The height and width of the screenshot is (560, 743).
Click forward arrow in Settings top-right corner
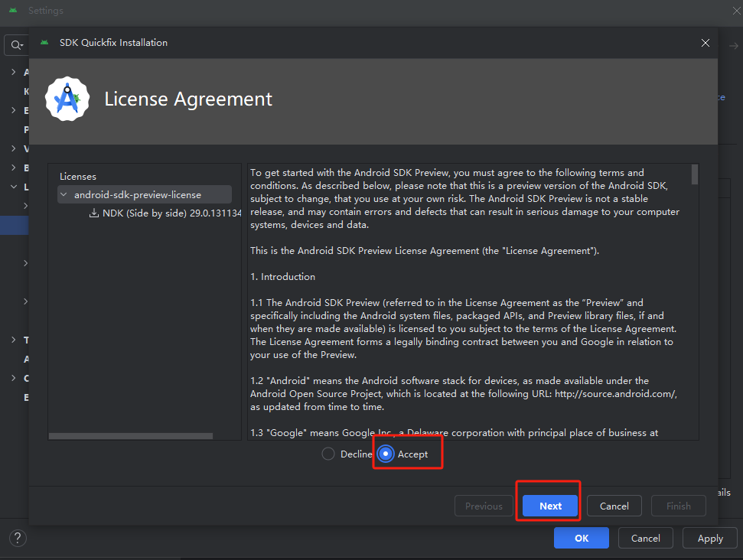tap(734, 46)
